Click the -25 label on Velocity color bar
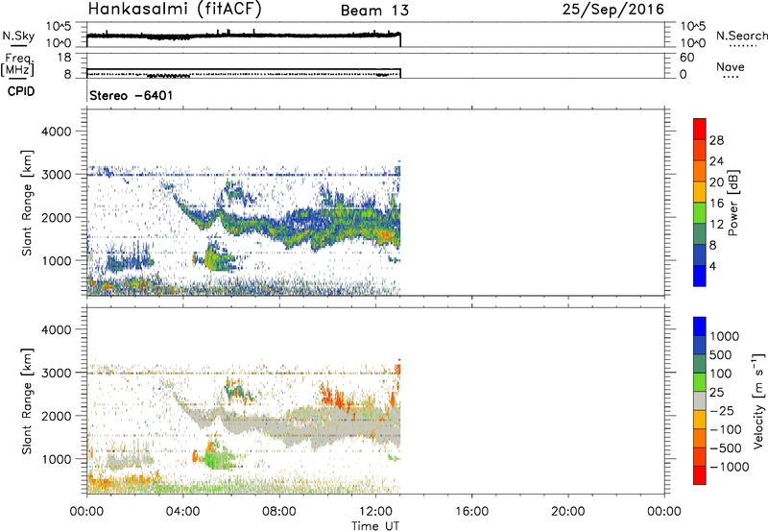The height and width of the screenshot is (532, 768). [723, 411]
